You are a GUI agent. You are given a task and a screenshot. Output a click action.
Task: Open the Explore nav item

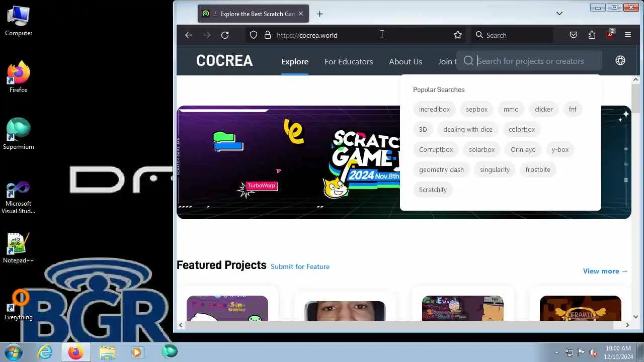pyautogui.click(x=295, y=61)
